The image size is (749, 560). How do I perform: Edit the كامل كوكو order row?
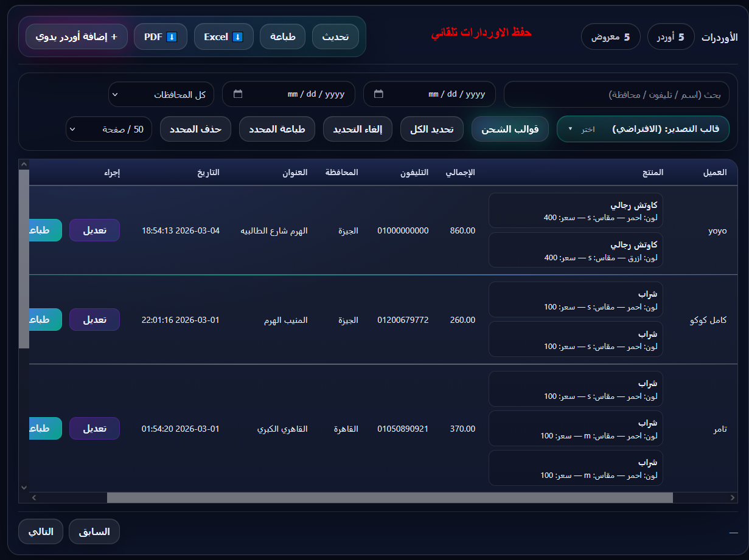coord(94,319)
